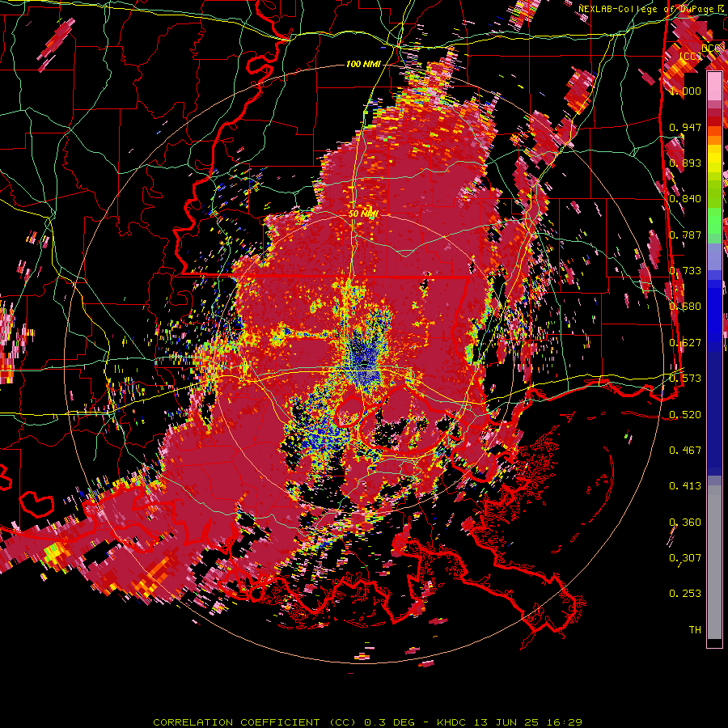Viewport: 728px width, 728px height.
Task: Pick the gray segment of the color bar
Action: point(714,562)
